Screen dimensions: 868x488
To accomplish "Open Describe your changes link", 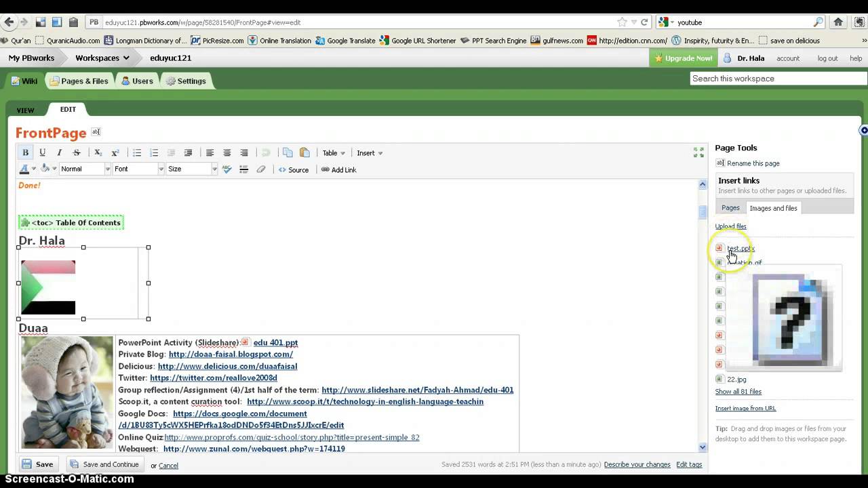I will (x=637, y=464).
